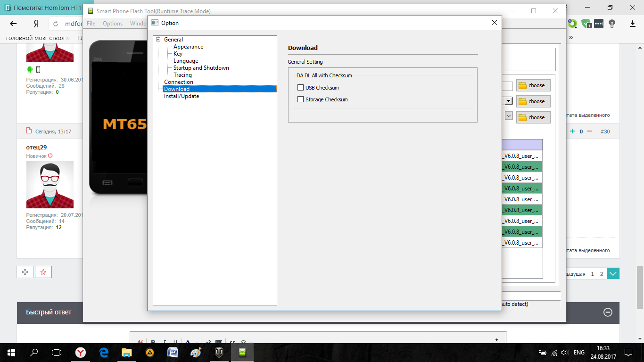Open the AIMP player taskbar icon
This screenshot has height=362, width=644.
click(x=150, y=353)
